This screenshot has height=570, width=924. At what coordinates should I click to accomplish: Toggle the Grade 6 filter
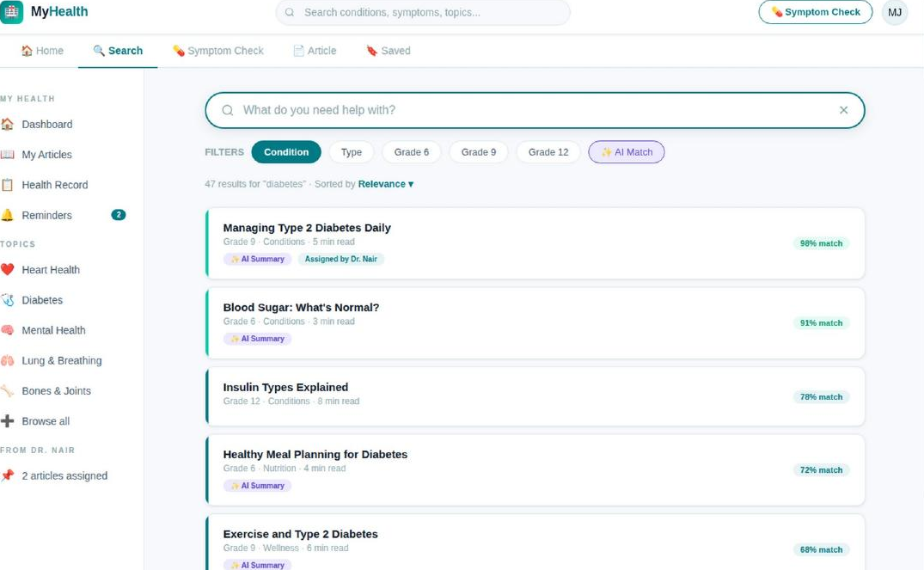point(412,152)
